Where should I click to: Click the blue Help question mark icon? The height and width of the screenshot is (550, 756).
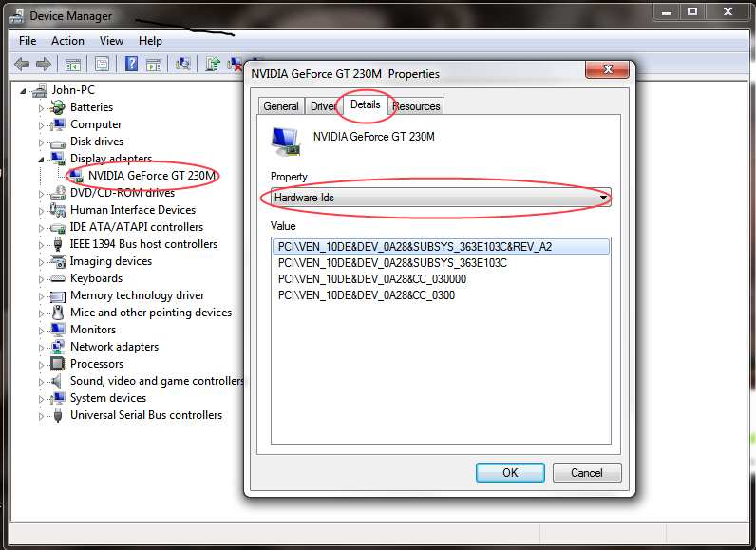tap(131, 64)
